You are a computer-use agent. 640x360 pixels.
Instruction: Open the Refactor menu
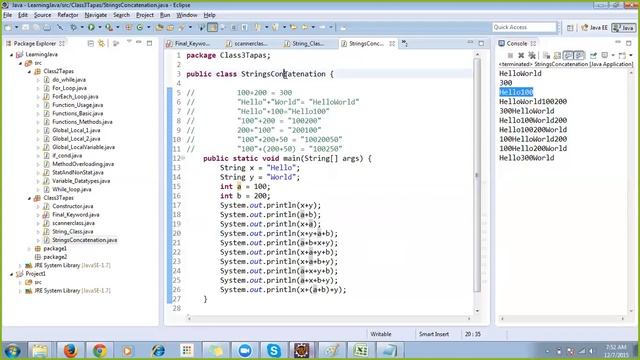tap(68, 15)
